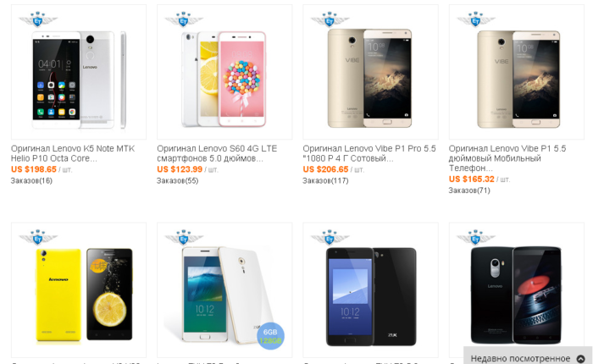The height and width of the screenshot is (364, 593).
Task: Expand the Недавно посмотренное panel
Action: pyautogui.click(x=528, y=356)
